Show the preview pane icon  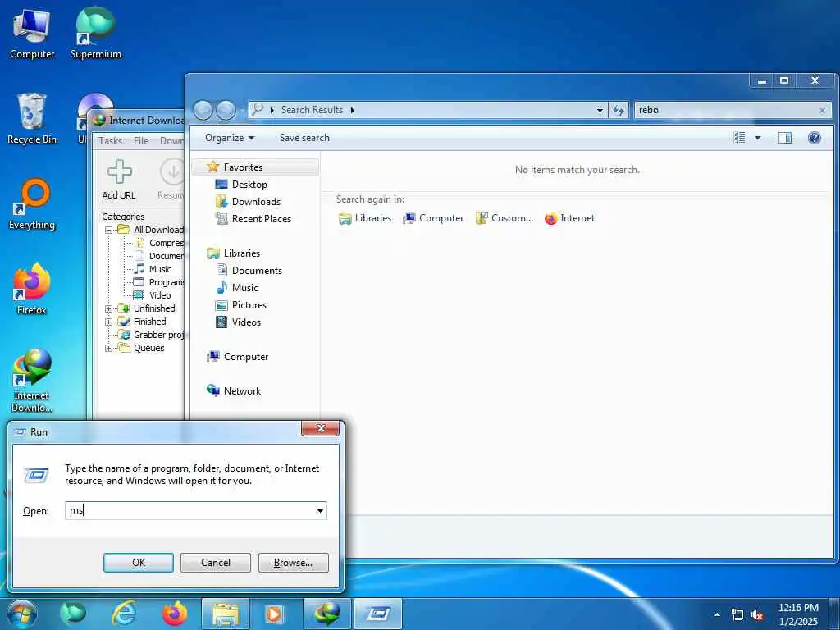(785, 138)
